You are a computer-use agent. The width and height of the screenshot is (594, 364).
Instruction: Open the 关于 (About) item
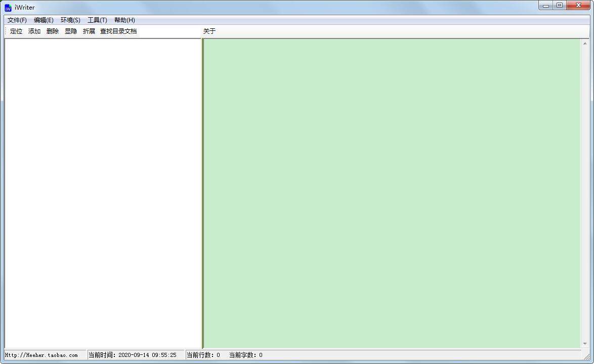(x=209, y=31)
